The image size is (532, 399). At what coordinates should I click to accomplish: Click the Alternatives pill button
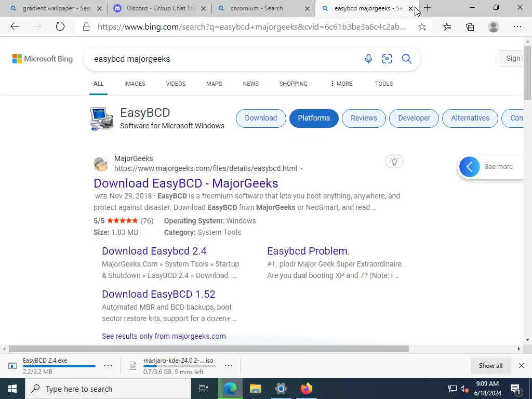coord(470,118)
